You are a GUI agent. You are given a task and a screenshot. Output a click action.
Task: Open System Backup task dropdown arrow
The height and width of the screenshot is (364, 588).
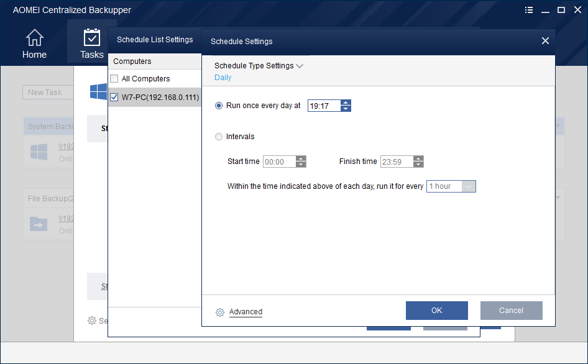coord(558,126)
